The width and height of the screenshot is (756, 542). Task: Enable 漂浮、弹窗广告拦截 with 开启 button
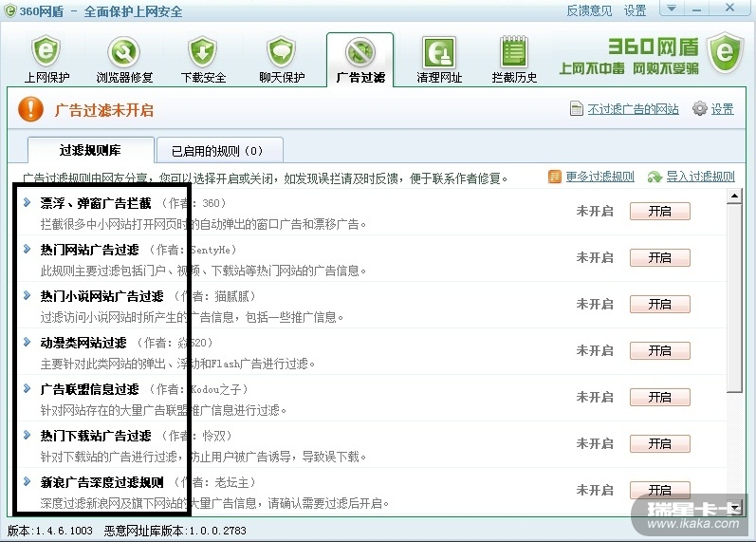(x=659, y=211)
